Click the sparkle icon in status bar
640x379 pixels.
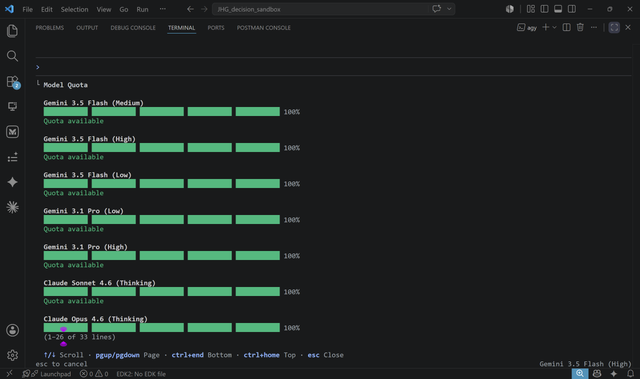tap(613, 374)
